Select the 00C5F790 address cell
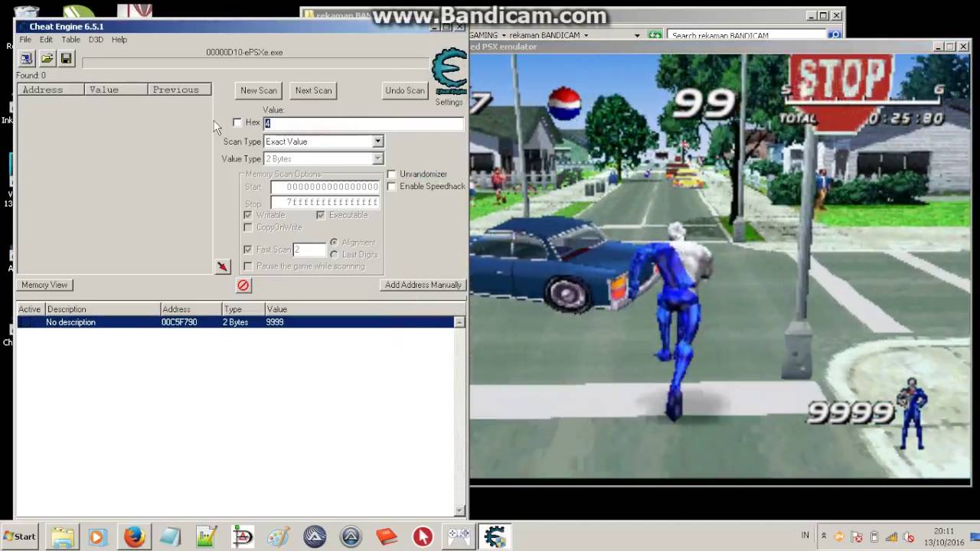This screenshot has height=551, width=980. coord(179,322)
